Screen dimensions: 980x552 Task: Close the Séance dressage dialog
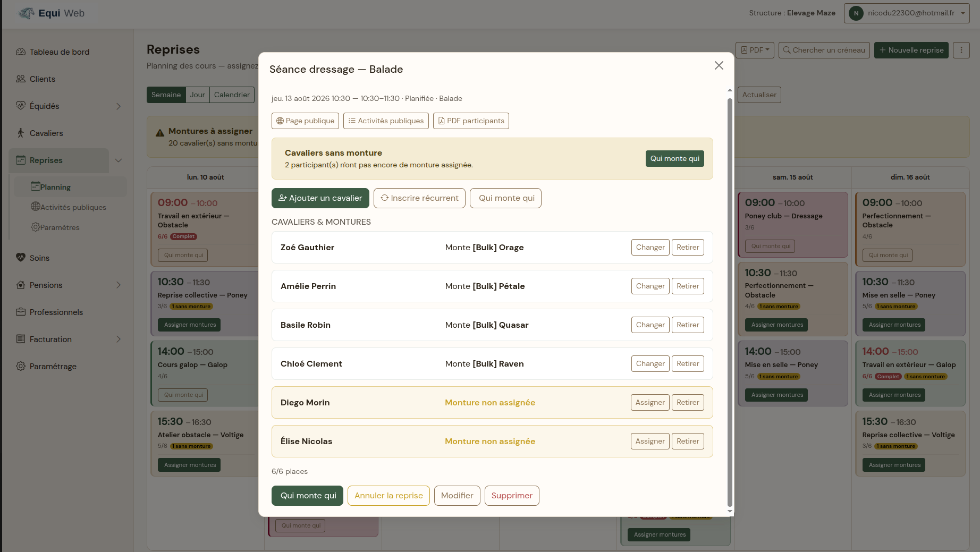[x=719, y=65]
